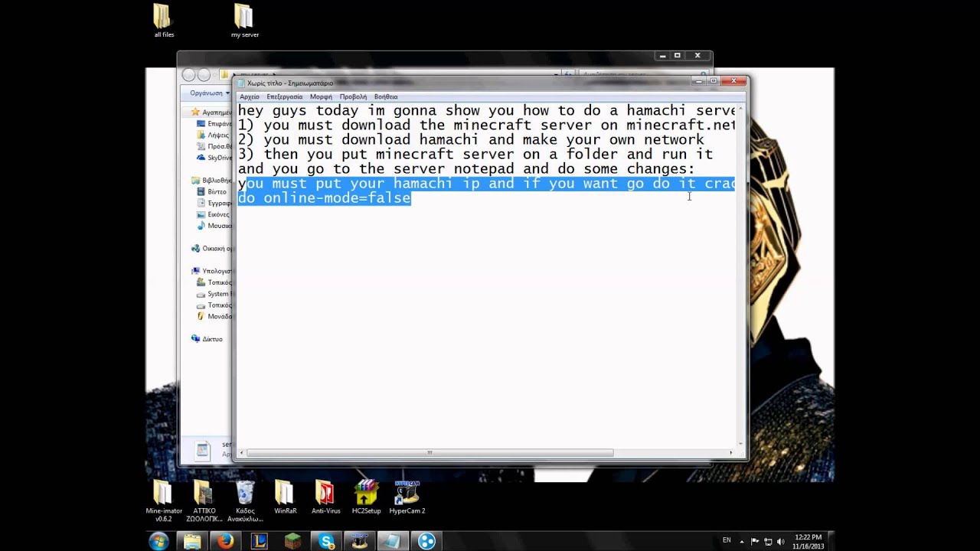Image resolution: width=980 pixels, height=551 pixels.
Task: Open Skype from the taskbar
Action: tap(326, 541)
